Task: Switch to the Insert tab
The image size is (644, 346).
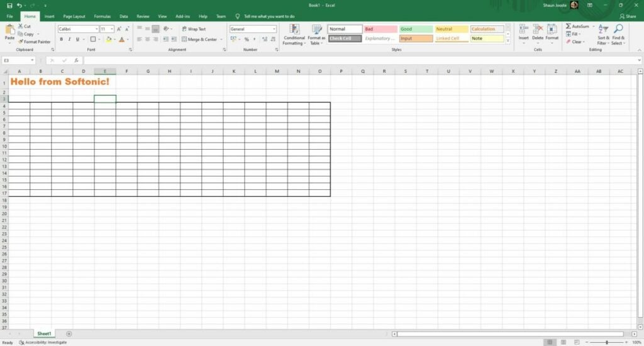Action: click(49, 16)
